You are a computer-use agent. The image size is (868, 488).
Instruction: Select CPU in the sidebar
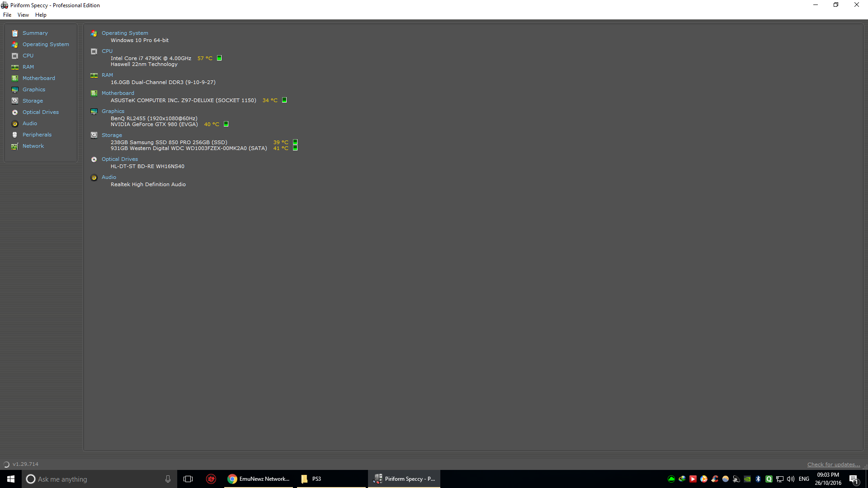tap(28, 56)
